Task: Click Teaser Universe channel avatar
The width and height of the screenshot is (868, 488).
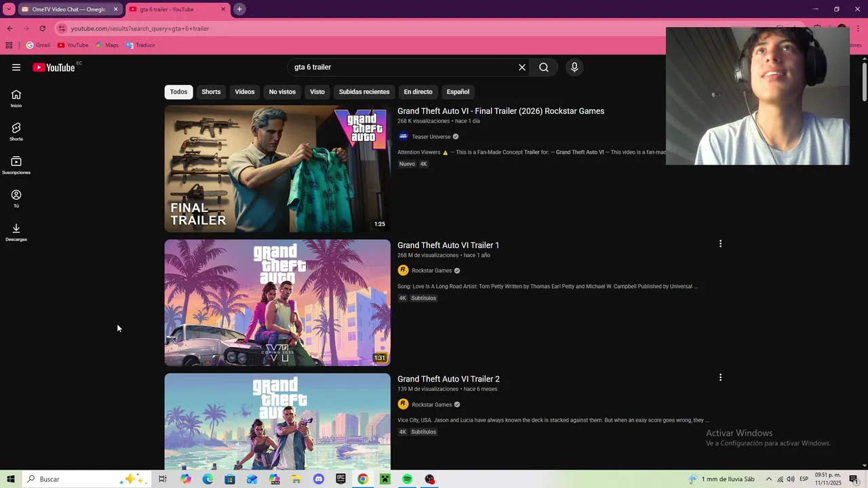Action: tap(403, 136)
